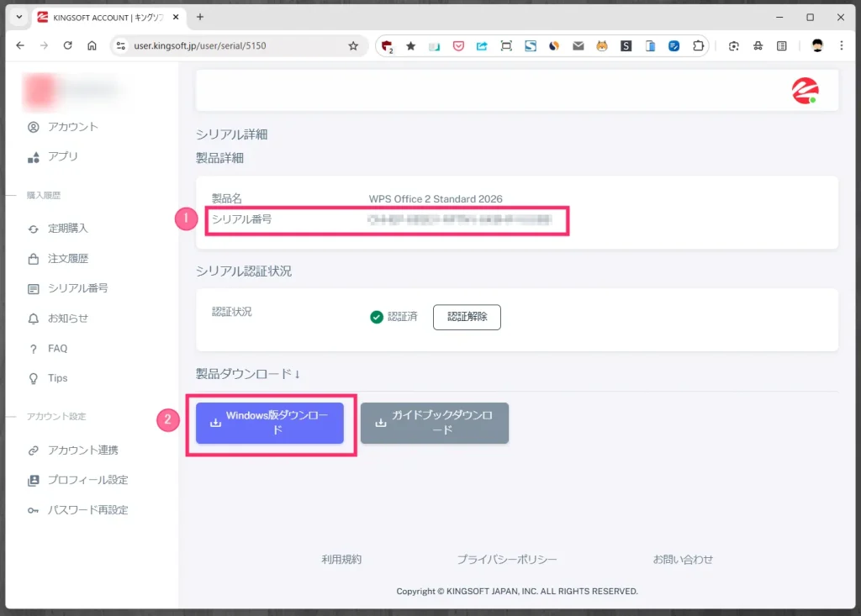861x616 pixels.
Task: Open the Chrome three-dot menu
Action: point(841,46)
